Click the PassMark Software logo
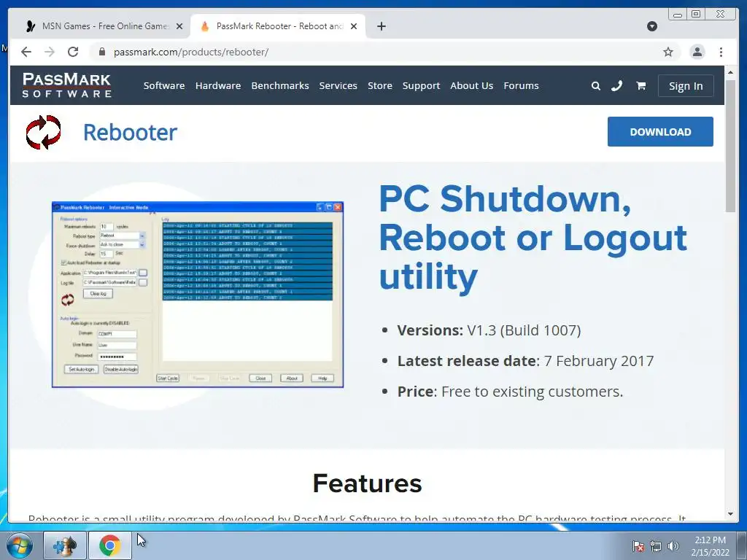The width and height of the screenshot is (747, 560). coord(66,85)
